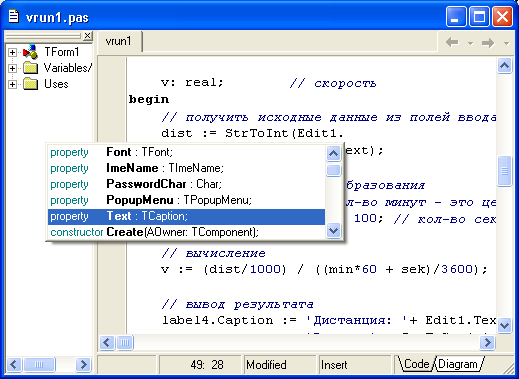Click the editor horizontal scroll-left arrow

pos(107,342)
